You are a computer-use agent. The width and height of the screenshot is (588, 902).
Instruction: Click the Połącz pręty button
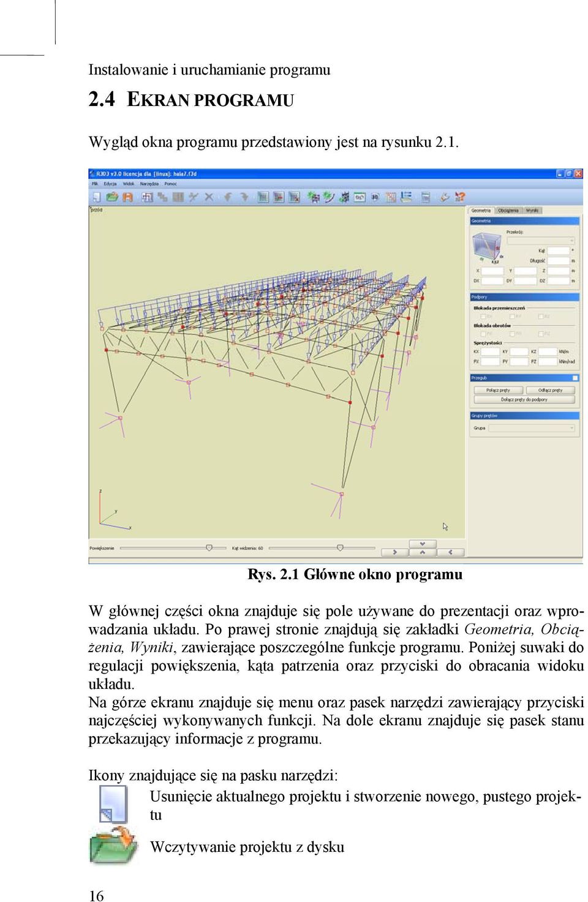(499, 390)
